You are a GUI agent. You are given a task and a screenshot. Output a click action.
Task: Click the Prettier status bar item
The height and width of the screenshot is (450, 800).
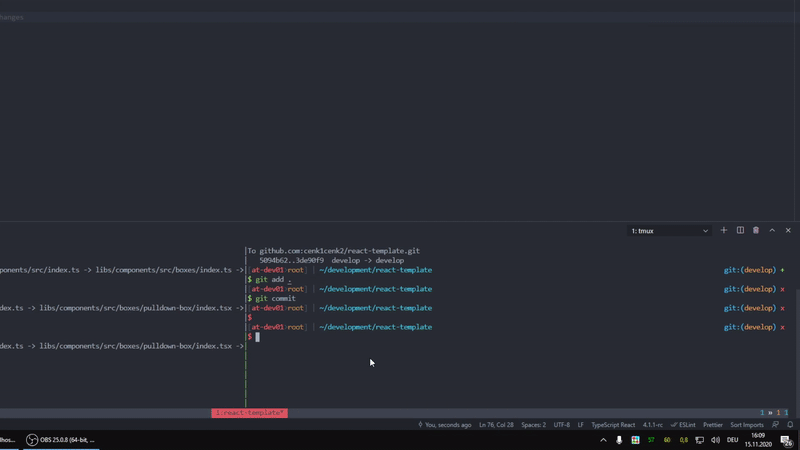click(x=713, y=424)
